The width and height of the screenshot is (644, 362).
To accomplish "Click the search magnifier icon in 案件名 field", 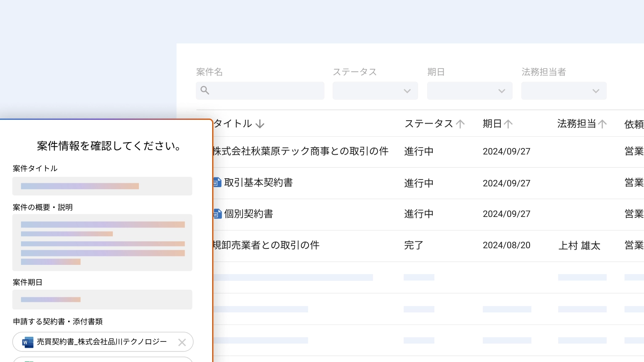I will 205,90.
